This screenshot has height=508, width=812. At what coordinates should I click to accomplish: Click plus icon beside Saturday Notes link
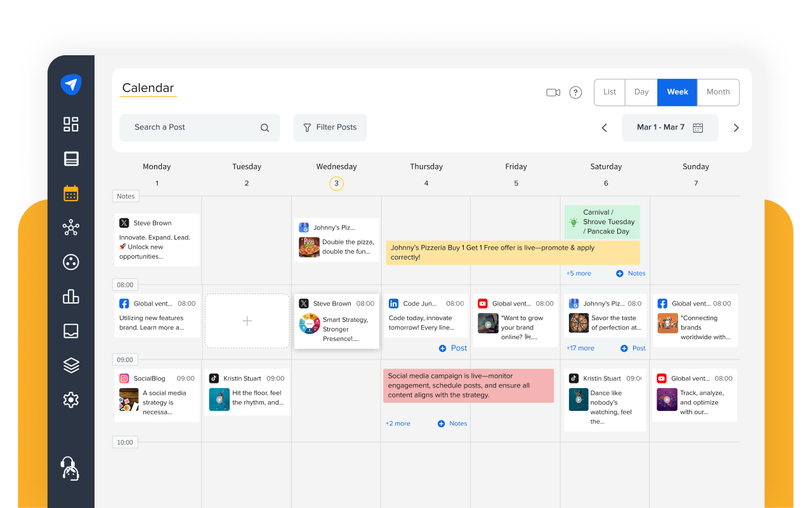619,274
